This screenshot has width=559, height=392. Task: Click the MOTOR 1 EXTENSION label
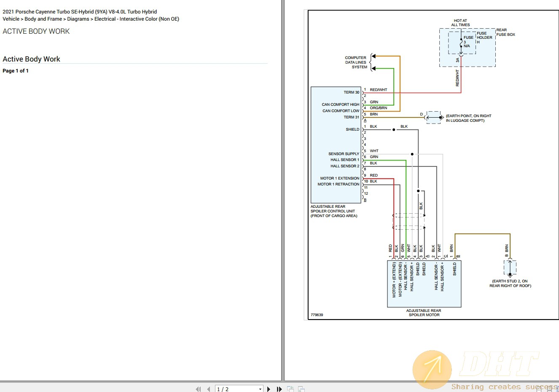340,178
